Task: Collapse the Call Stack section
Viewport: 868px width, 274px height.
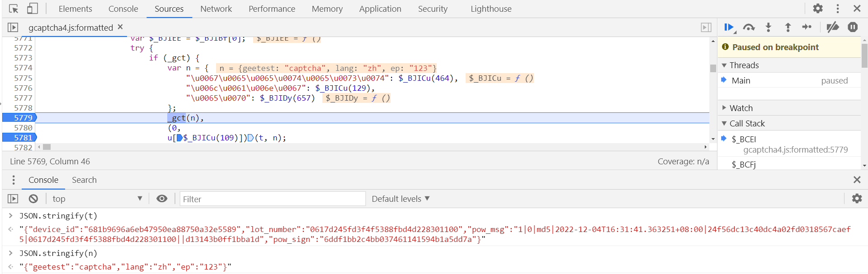Action: coord(747,123)
